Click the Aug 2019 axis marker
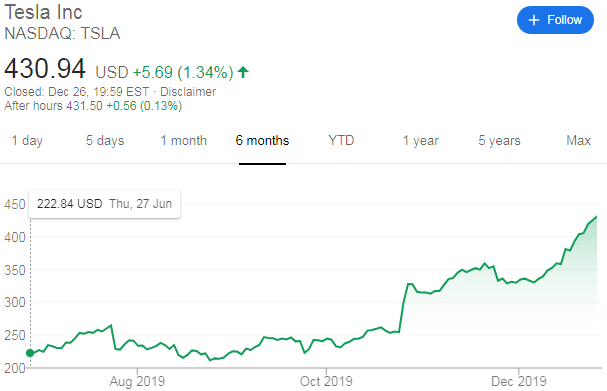The image size is (607, 391). pyautogui.click(x=137, y=381)
